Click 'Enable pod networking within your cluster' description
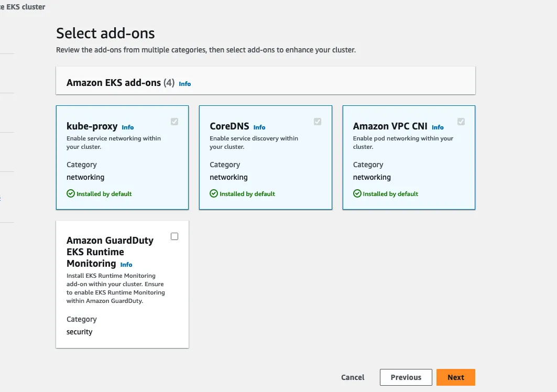This screenshot has height=392, width=557. click(x=403, y=143)
